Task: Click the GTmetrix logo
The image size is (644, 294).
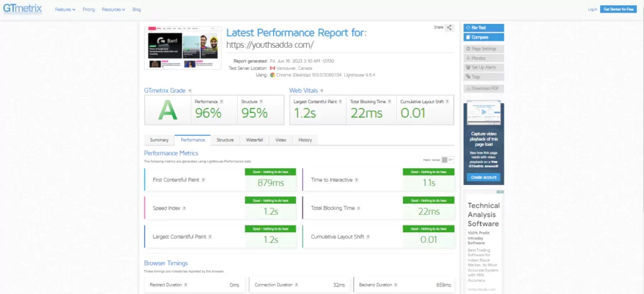Action: coord(23,9)
